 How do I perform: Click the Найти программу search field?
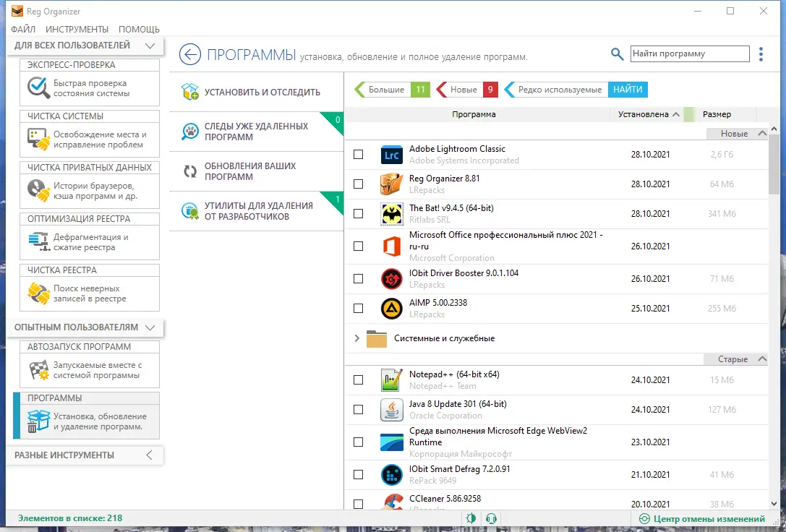(x=690, y=53)
